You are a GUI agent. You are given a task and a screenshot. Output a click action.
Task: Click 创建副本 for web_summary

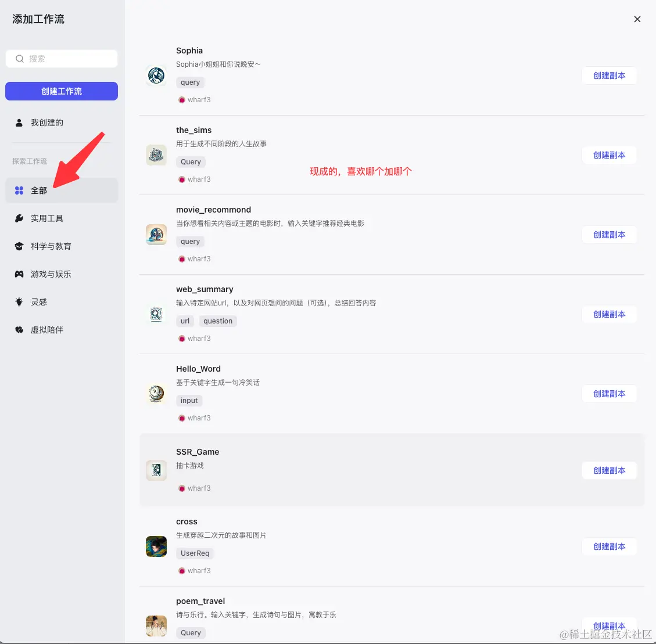coord(609,314)
